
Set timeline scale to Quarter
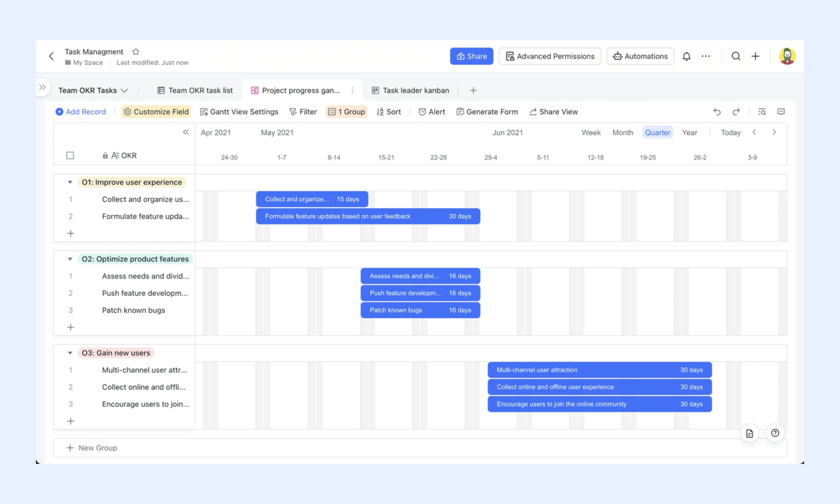click(657, 132)
